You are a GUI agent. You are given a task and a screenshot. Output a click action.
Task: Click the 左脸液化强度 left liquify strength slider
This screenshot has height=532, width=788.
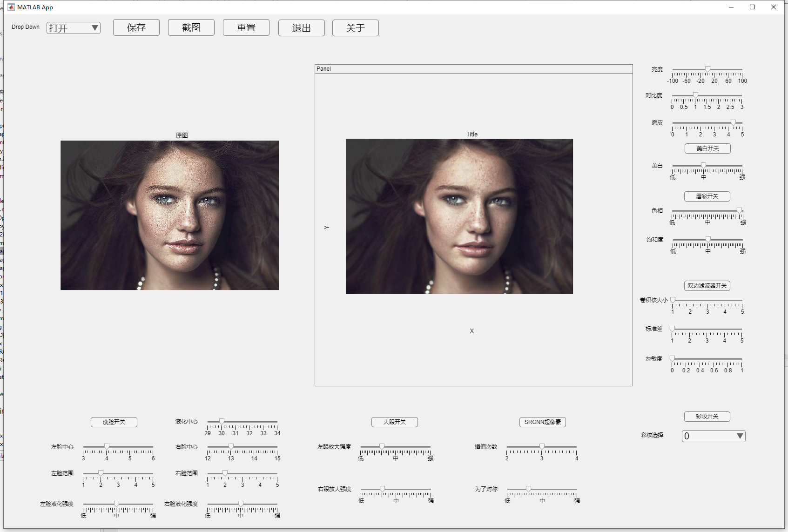pyautogui.click(x=118, y=504)
